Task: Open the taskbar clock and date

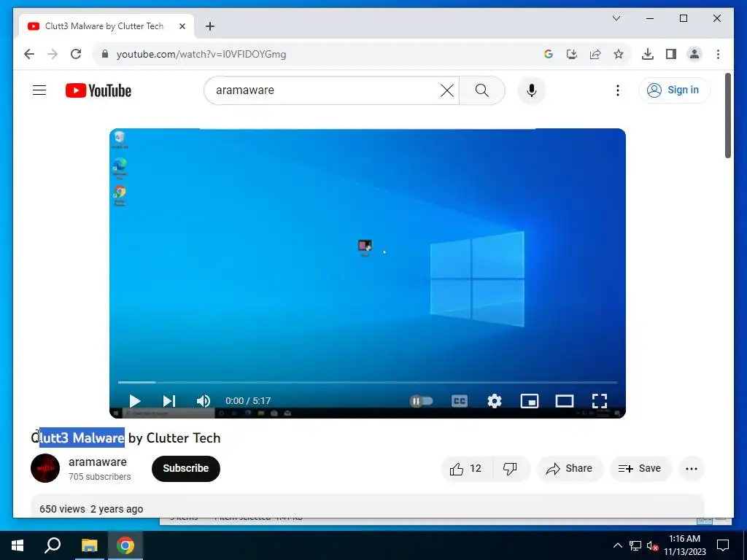Action: (x=684, y=545)
